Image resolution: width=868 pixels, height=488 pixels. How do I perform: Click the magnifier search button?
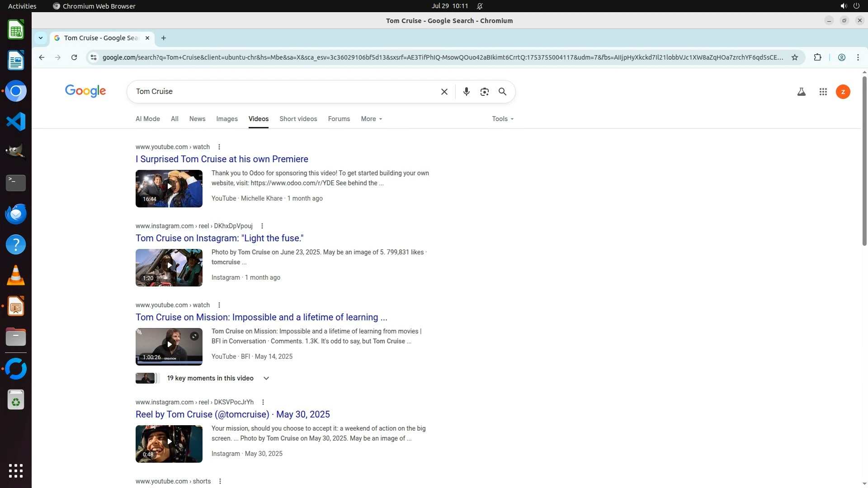click(502, 92)
